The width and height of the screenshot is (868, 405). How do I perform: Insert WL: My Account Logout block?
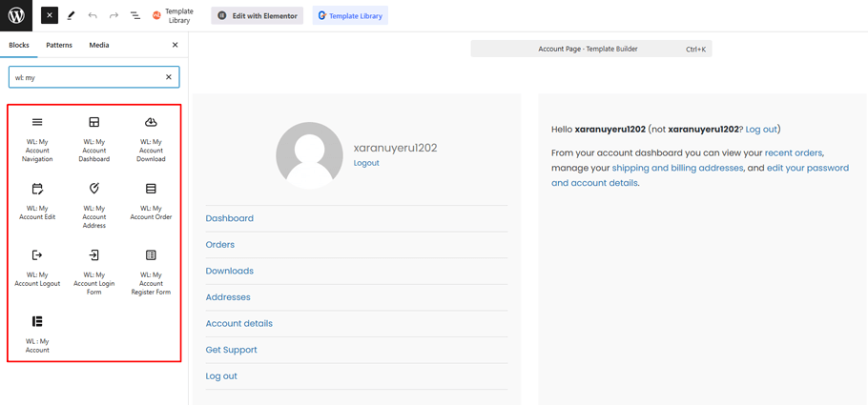click(37, 271)
